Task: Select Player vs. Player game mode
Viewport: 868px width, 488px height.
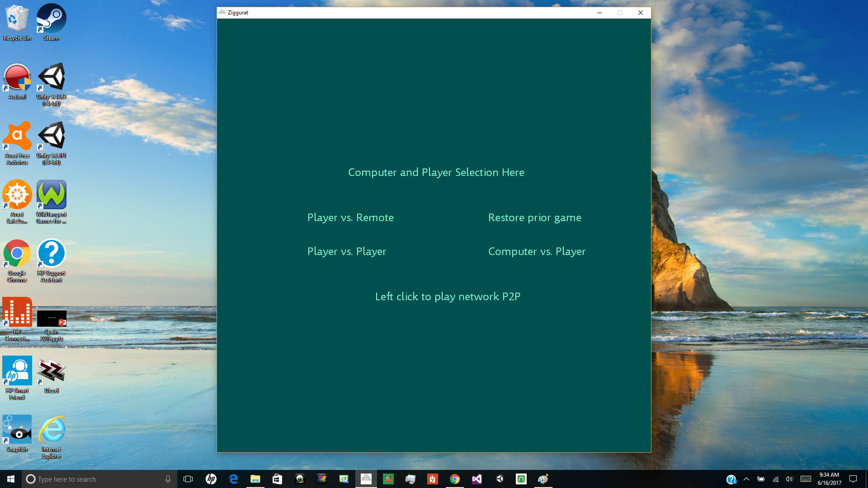Action: [x=346, y=250]
